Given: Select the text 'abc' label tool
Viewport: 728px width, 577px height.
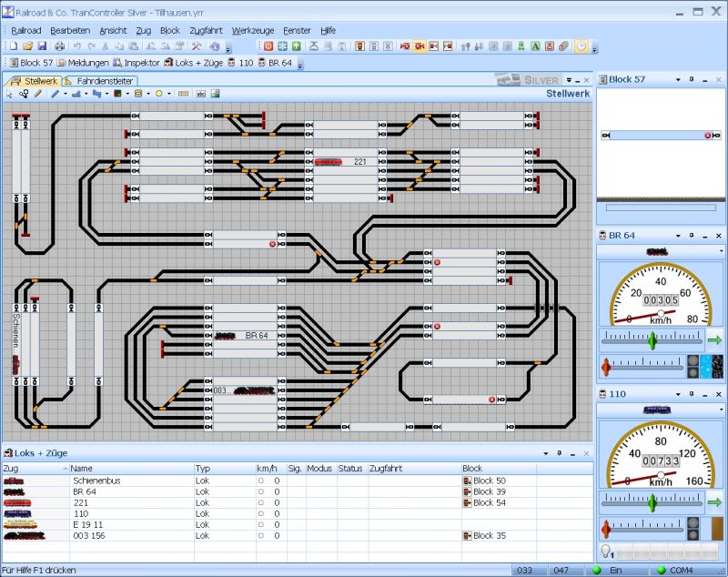Looking at the screenshot, I should 200,94.
